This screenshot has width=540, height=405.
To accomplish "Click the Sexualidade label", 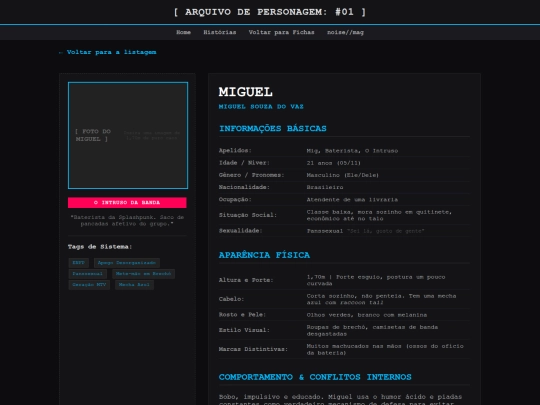I will pos(240,231).
